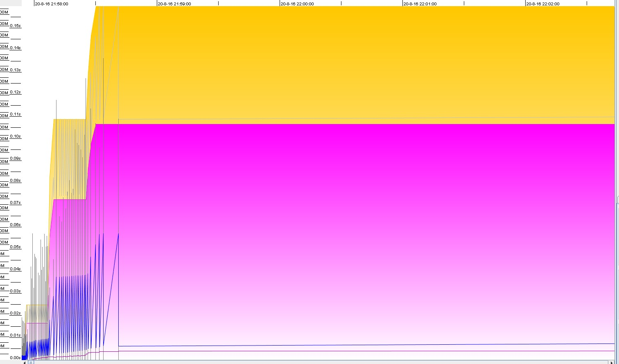Click the 0.13s pause axis label

tap(16, 70)
